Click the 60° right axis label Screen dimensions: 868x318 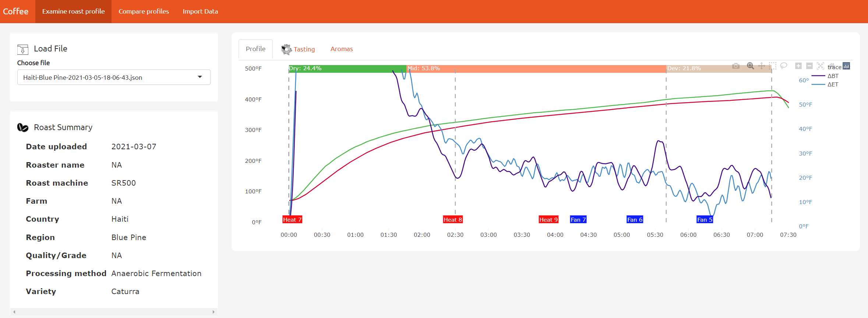click(x=804, y=80)
